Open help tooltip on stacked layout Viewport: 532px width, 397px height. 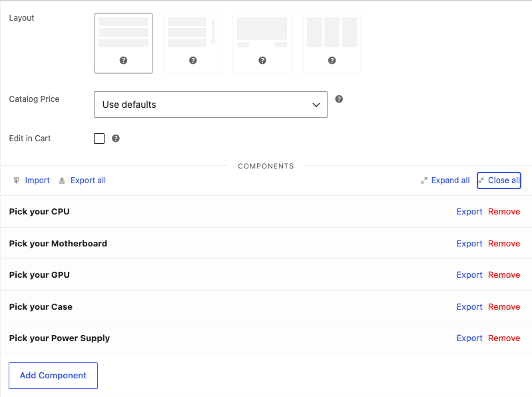(123, 61)
